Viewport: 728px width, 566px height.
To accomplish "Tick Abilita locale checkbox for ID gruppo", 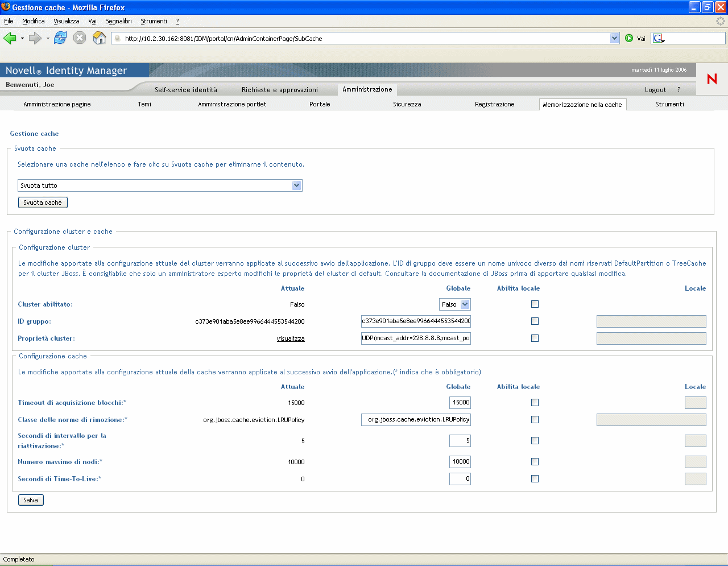I will point(535,321).
